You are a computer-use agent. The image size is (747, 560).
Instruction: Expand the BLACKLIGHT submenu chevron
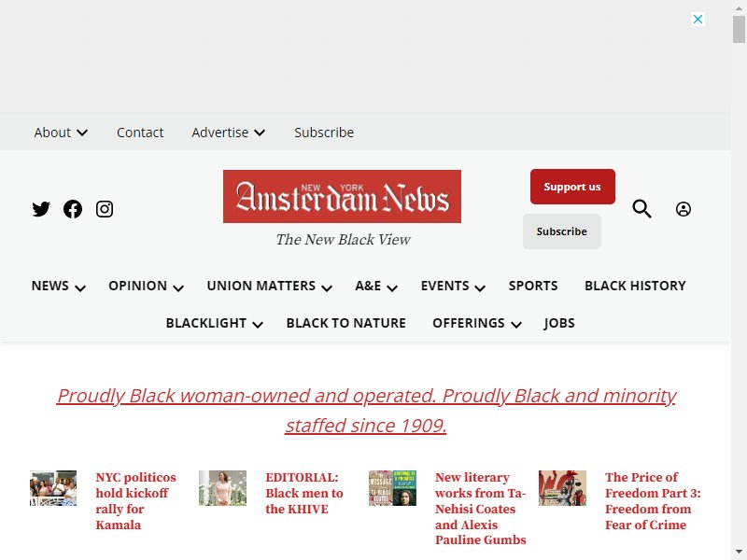pyautogui.click(x=258, y=325)
